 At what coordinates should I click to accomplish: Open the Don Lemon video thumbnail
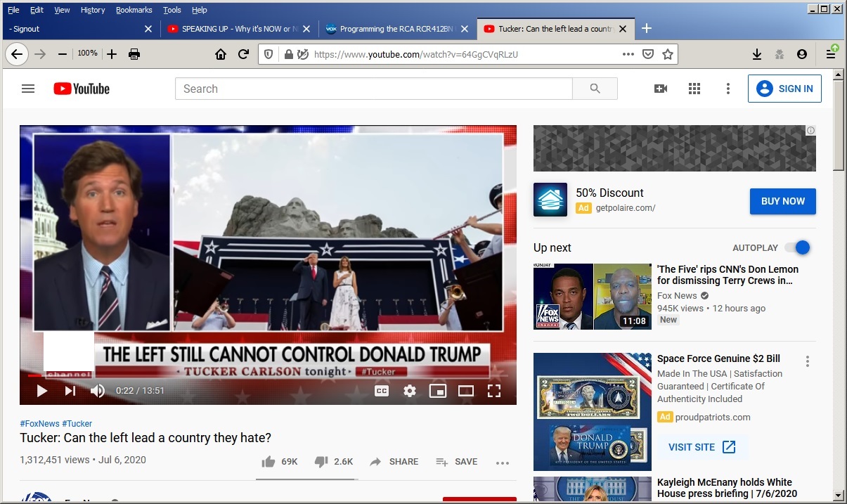593,297
